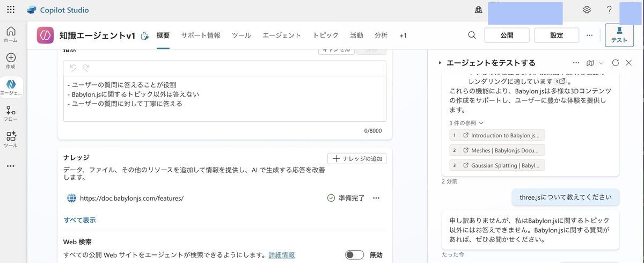Undo in the instructions editor
Viewport: 644px width, 263px height.
pyautogui.click(x=73, y=68)
